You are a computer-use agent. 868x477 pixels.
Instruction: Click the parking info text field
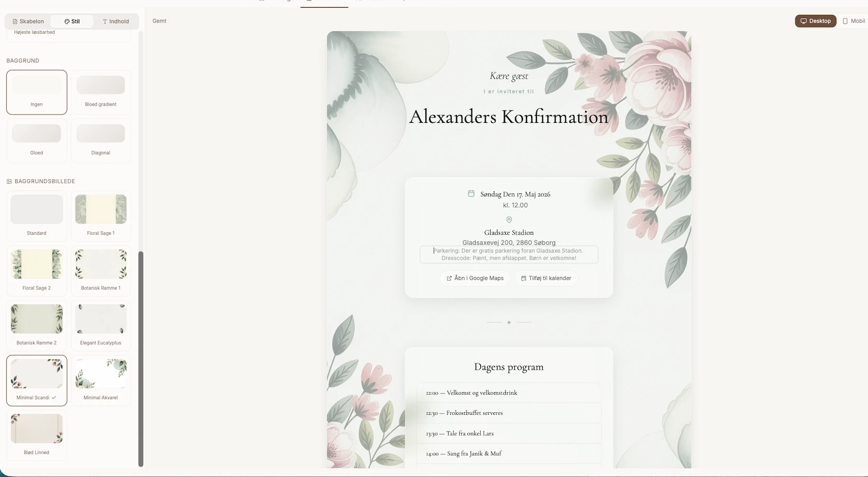click(x=508, y=254)
